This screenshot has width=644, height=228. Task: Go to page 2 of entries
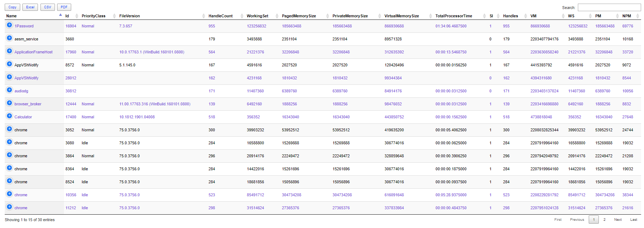(604, 220)
